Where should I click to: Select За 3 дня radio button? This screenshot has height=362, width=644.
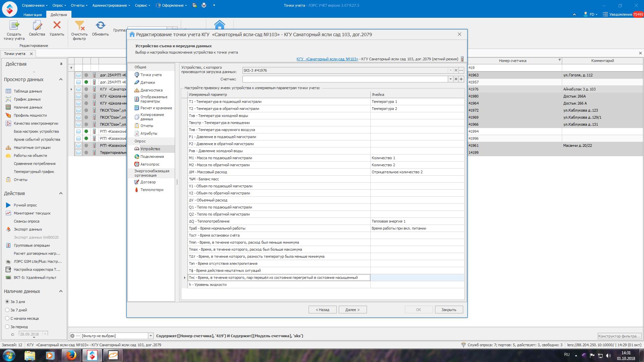click(7, 302)
